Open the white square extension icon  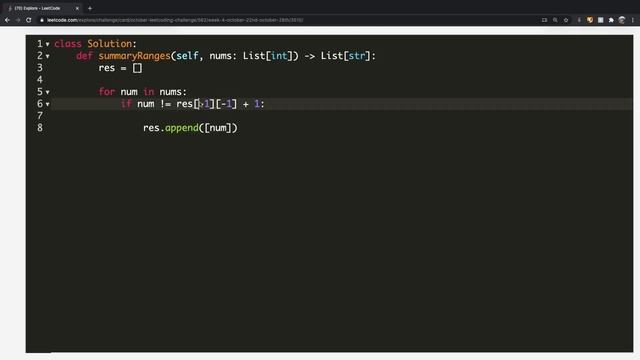600,20
